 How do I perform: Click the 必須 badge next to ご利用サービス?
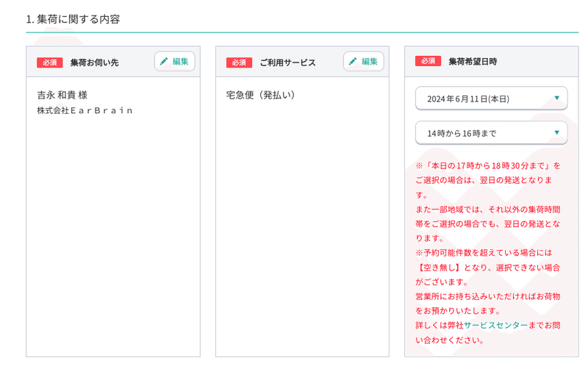coord(239,62)
